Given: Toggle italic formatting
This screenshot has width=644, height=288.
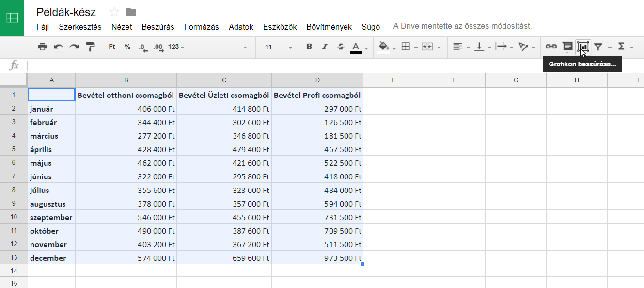Looking at the screenshot, I should tap(325, 47).
